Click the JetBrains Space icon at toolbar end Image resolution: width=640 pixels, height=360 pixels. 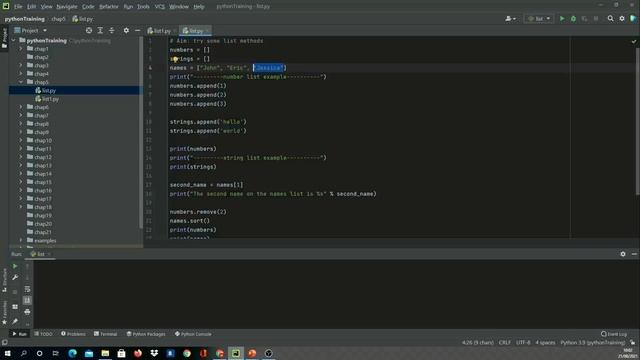tap(633, 19)
